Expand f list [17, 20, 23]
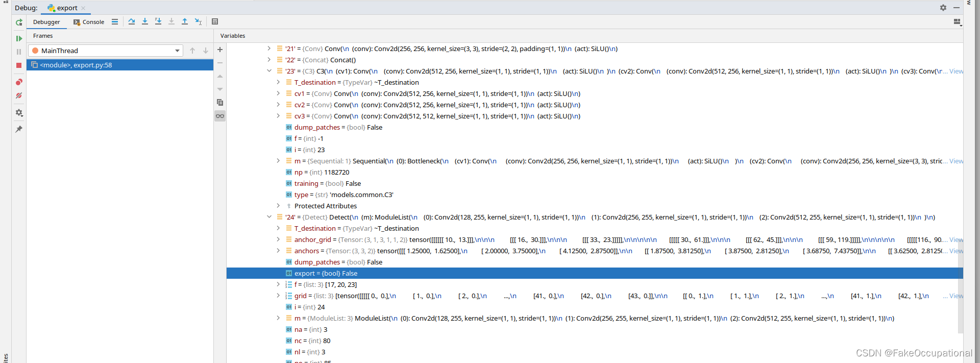This screenshot has width=980, height=363. point(278,284)
